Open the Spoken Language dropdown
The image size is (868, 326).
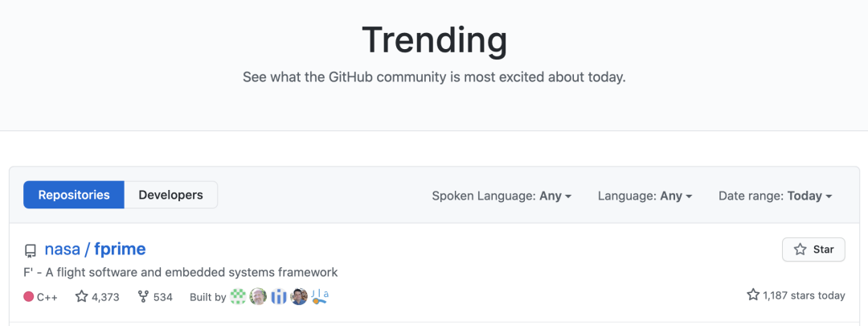pos(502,196)
